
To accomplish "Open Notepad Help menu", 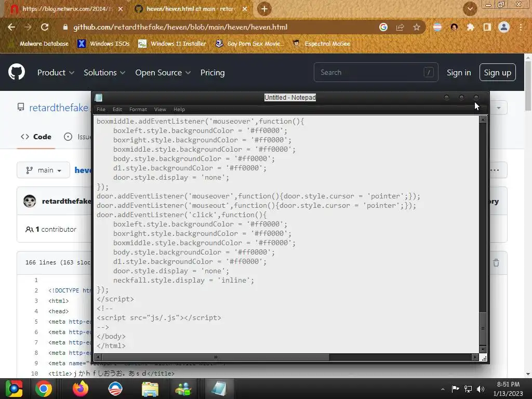I will pyautogui.click(x=179, y=109).
